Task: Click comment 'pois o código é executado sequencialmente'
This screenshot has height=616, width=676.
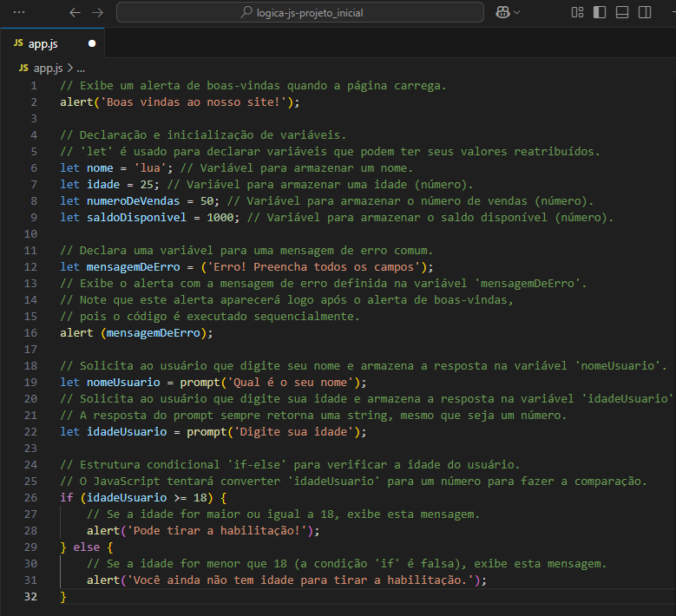Action: click(210, 317)
